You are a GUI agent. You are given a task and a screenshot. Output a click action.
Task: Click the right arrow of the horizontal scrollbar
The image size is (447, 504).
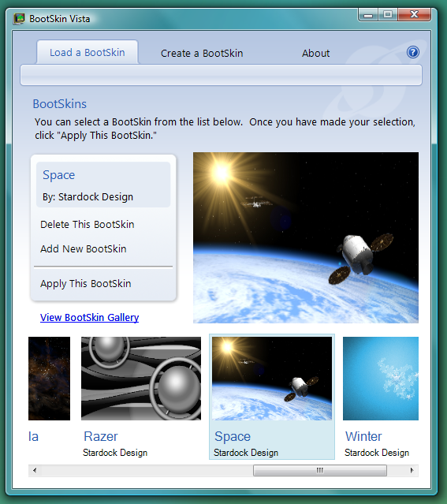pos(412,471)
